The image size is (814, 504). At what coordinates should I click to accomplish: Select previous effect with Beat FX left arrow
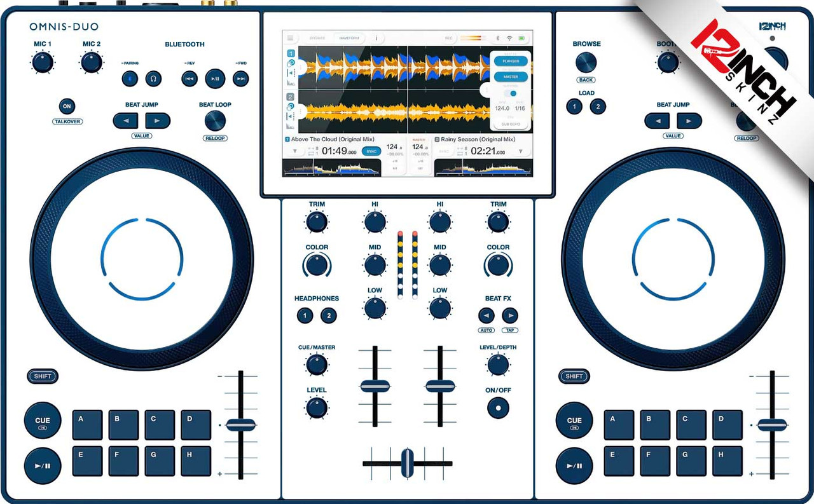pos(486,315)
